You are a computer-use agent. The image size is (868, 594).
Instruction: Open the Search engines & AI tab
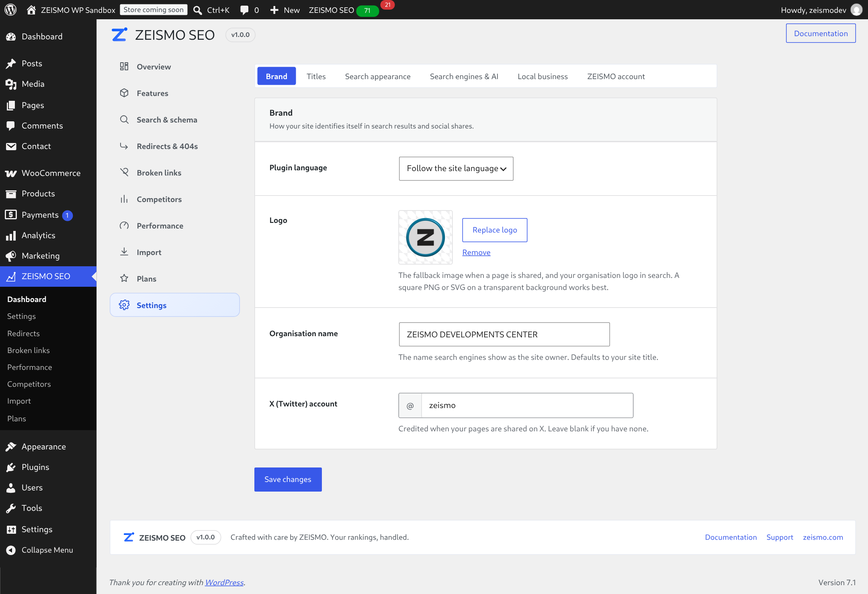tap(464, 76)
